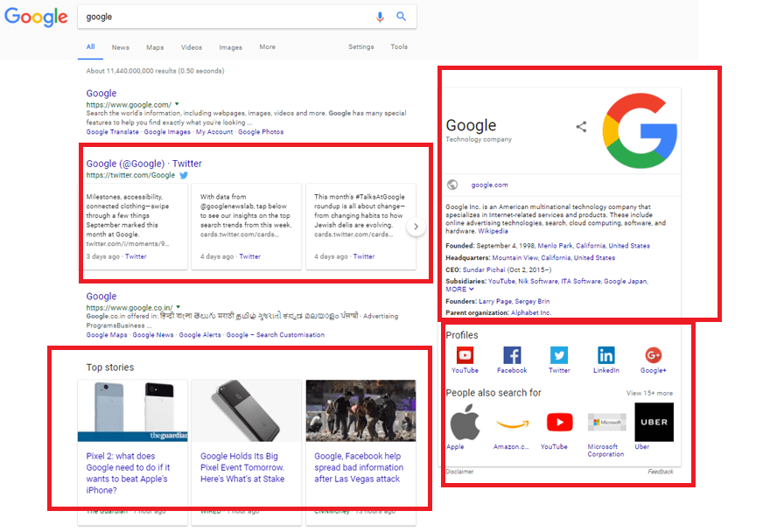
Task: Click the Sundar Pichai CEO link
Action: click(484, 269)
